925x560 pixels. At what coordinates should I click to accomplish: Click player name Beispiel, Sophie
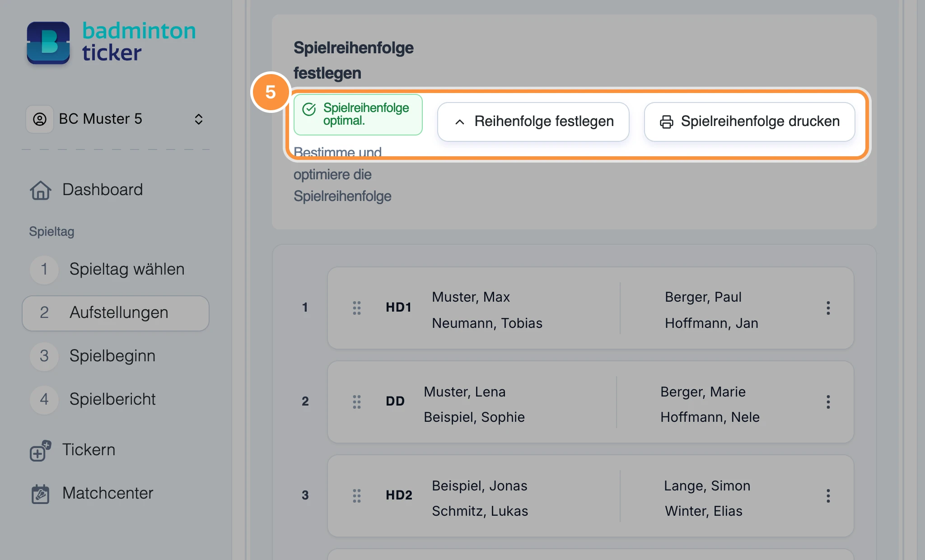[x=474, y=417]
